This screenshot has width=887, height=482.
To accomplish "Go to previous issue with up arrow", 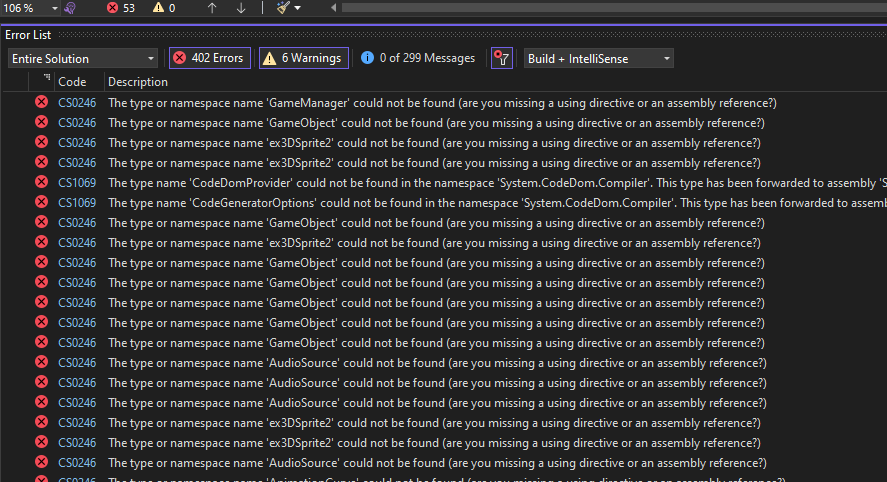I will [212, 8].
